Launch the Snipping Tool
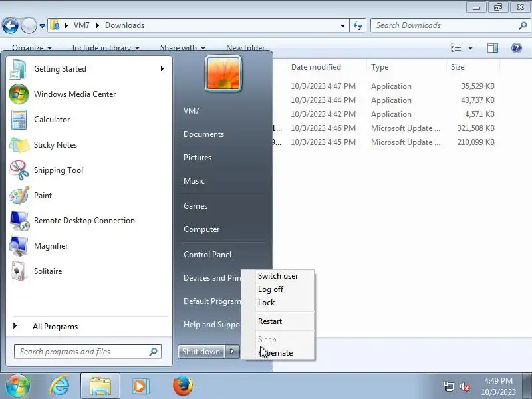532x399 pixels. [x=88, y=170]
